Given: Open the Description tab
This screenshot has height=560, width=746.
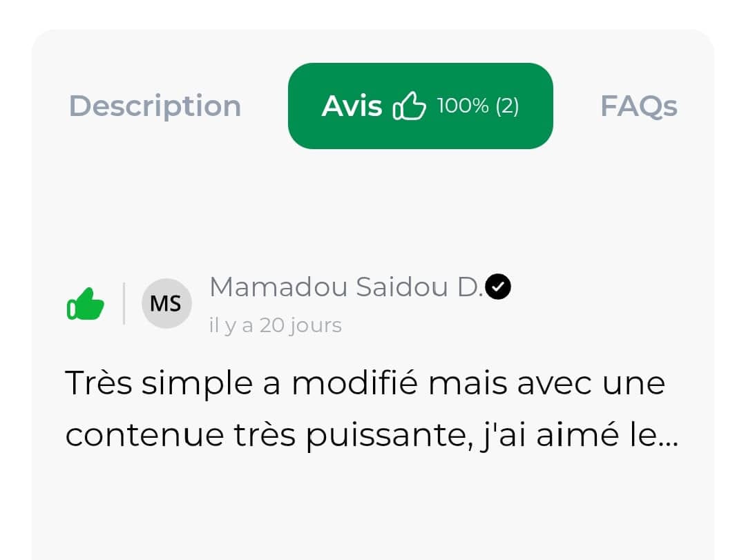Looking at the screenshot, I should (x=155, y=106).
